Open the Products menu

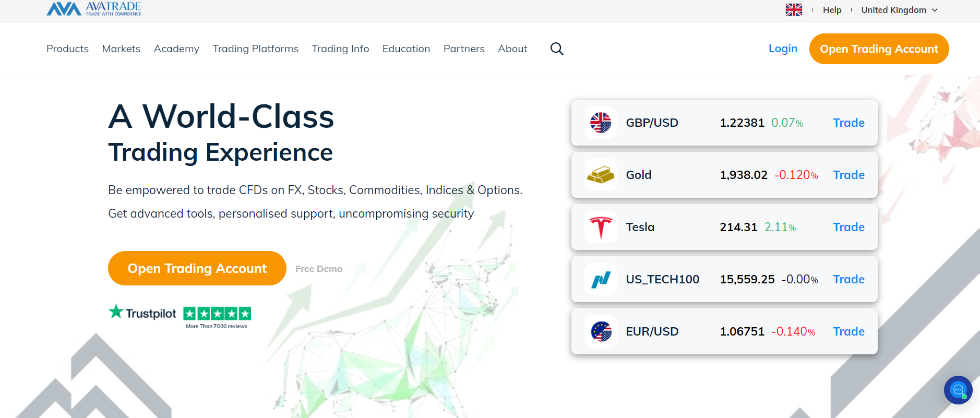(x=67, y=49)
